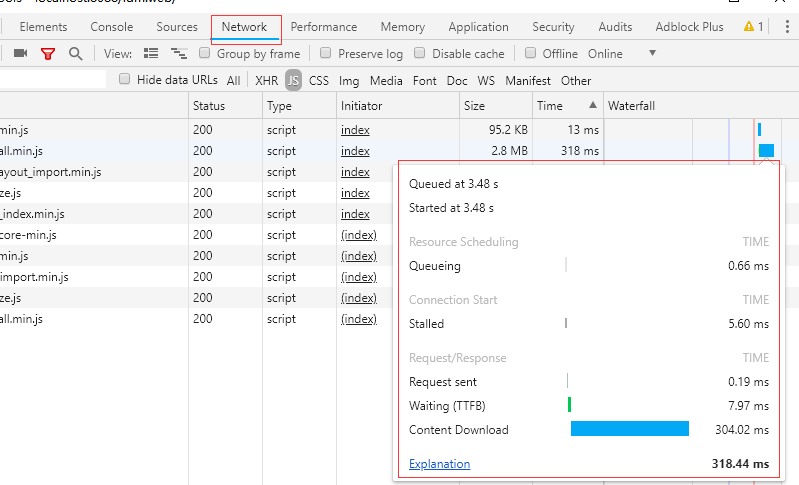Image resolution: width=799 pixels, height=485 pixels.
Task: Sort by the Initiator column header
Action: (x=398, y=105)
